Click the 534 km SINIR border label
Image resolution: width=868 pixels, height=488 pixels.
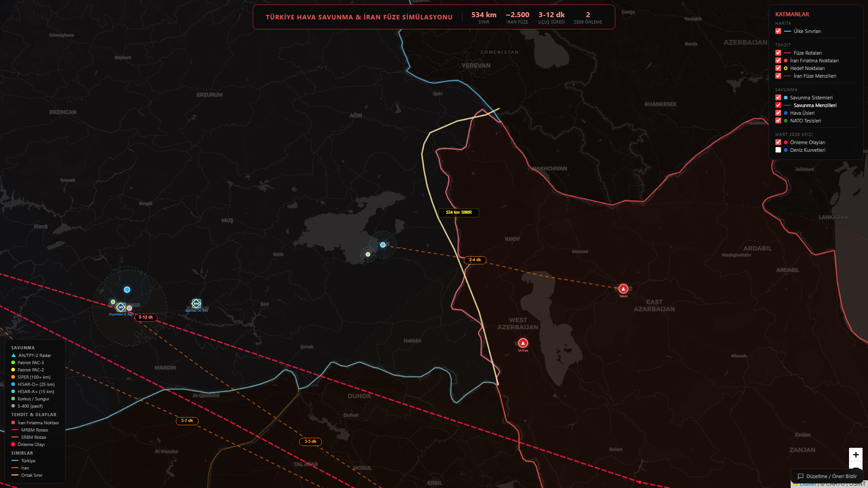pyautogui.click(x=458, y=212)
